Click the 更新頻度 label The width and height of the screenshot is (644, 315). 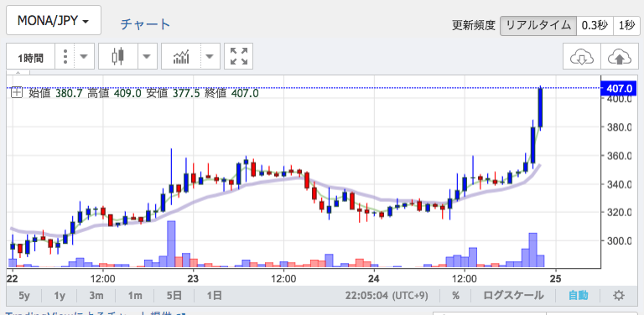click(x=474, y=25)
